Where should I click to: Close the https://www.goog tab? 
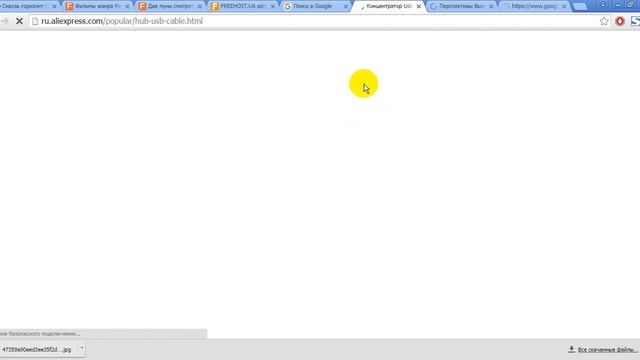[564, 7]
